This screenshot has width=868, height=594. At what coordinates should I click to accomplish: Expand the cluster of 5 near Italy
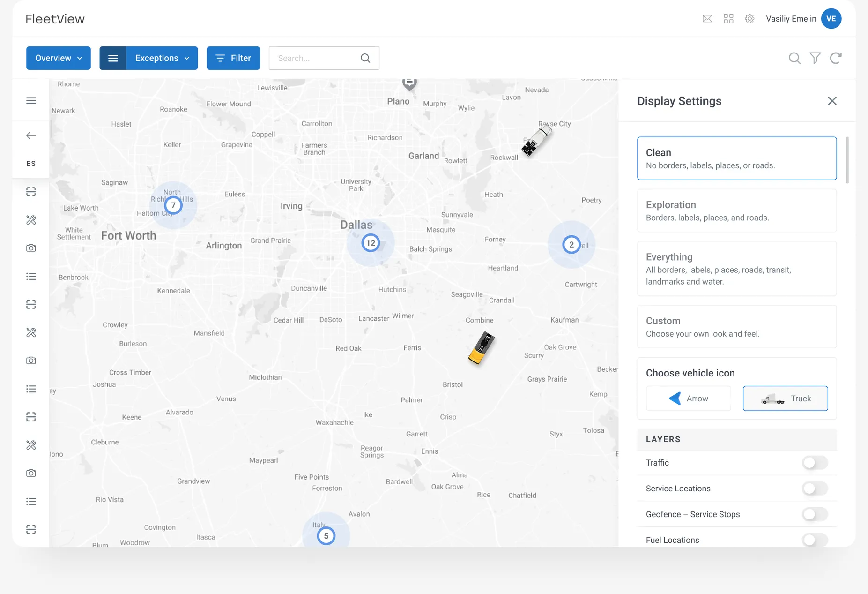(326, 536)
